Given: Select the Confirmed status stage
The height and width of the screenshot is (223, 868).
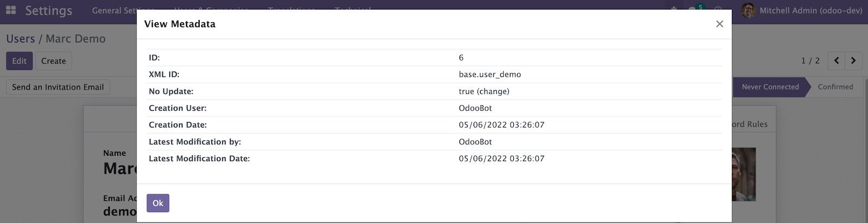Looking at the screenshot, I should coord(835,87).
